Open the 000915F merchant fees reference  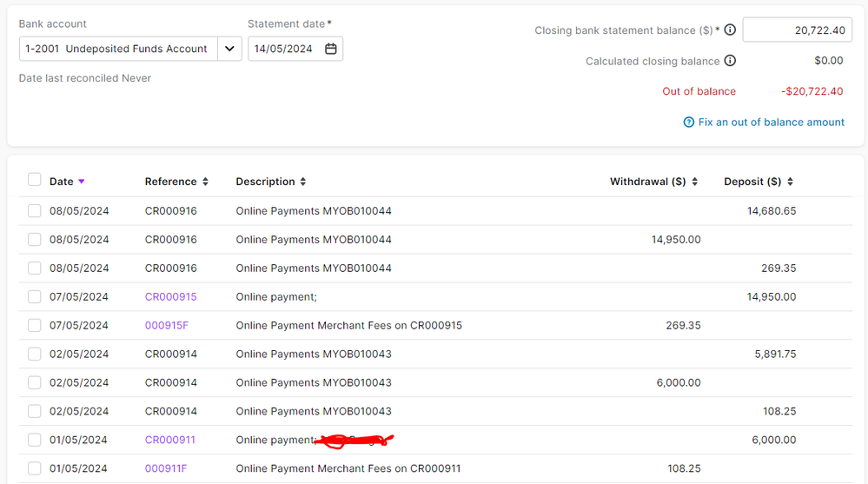[x=166, y=325]
